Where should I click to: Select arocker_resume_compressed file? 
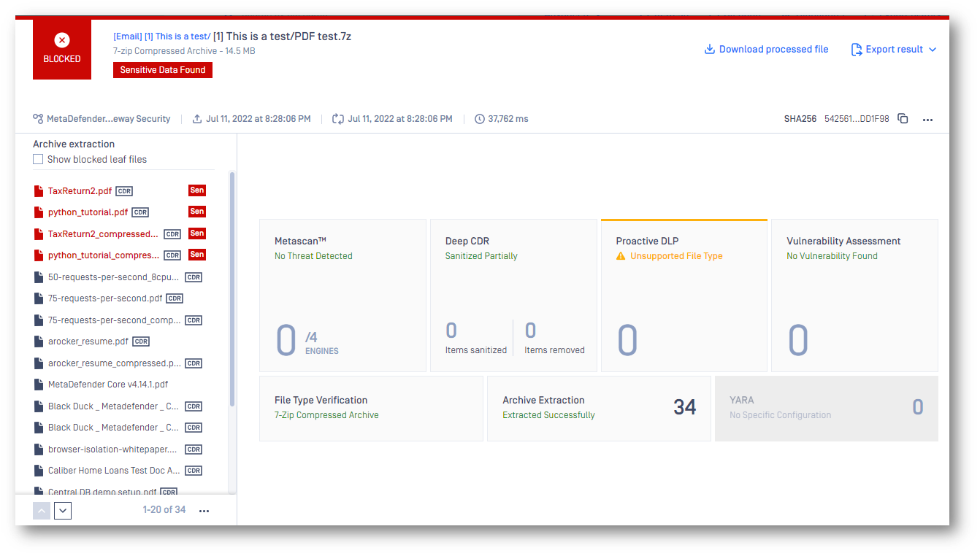pyautogui.click(x=114, y=363)
